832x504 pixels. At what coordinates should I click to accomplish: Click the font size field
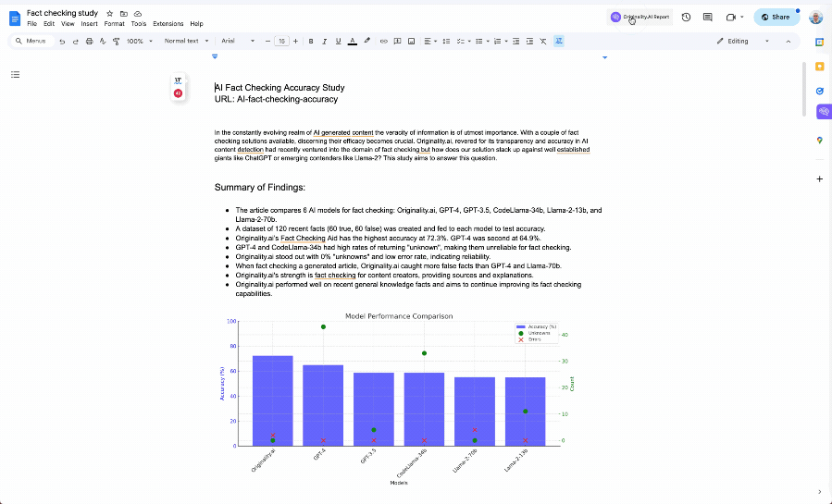[x=281, y=42]
